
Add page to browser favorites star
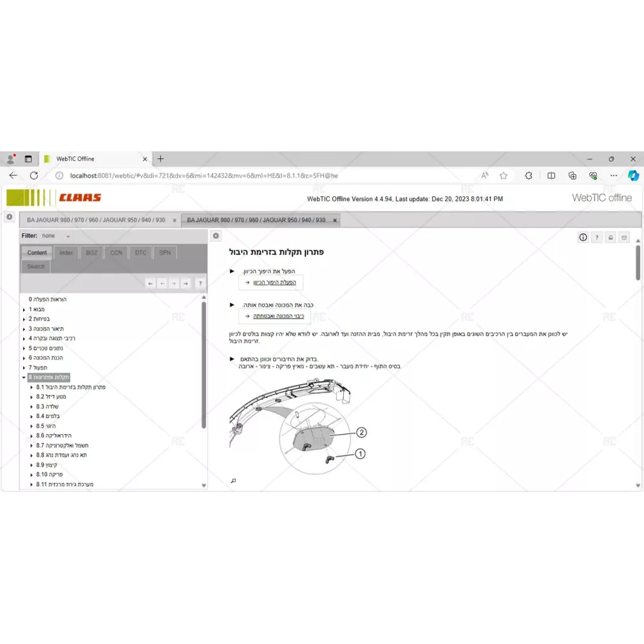point(504,176)
